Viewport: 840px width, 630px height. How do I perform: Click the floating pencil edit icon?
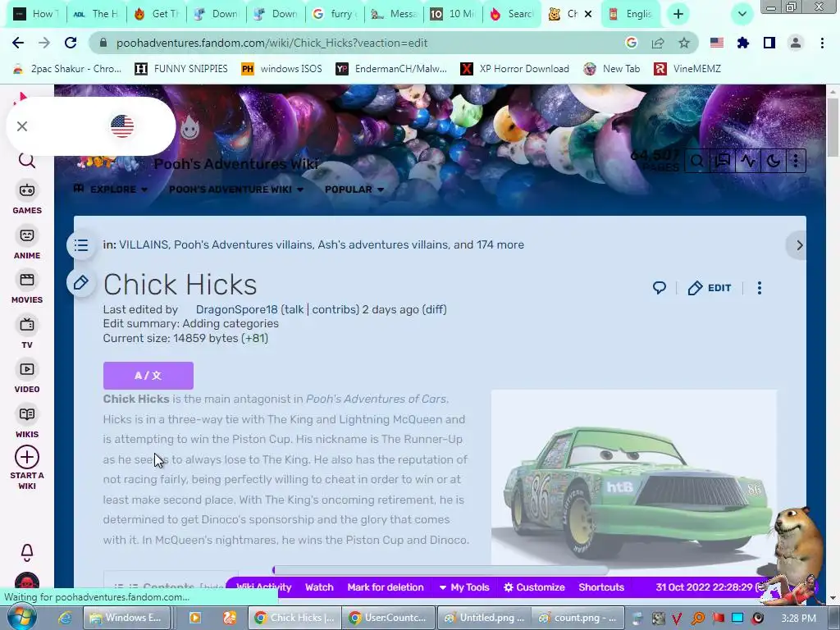point(81,283)
